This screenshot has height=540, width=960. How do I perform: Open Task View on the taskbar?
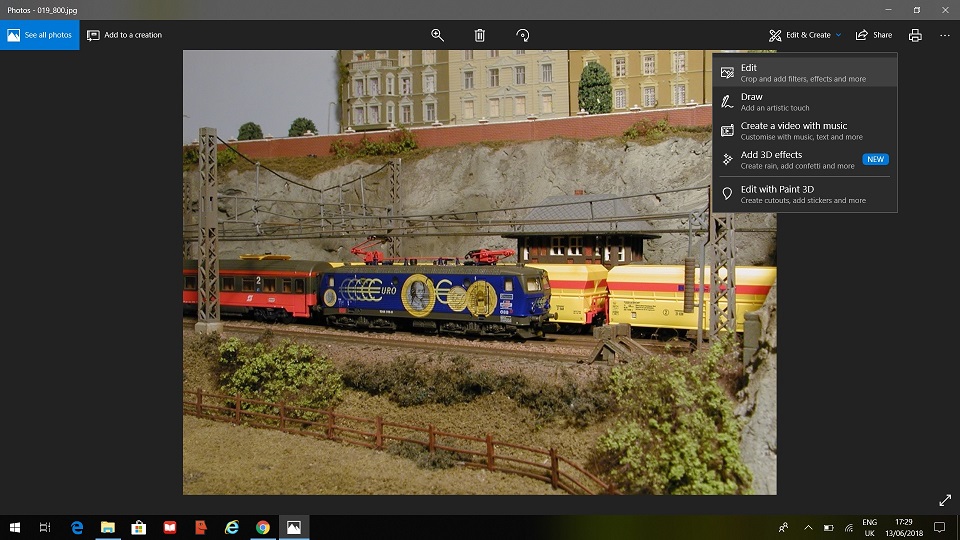45,527
